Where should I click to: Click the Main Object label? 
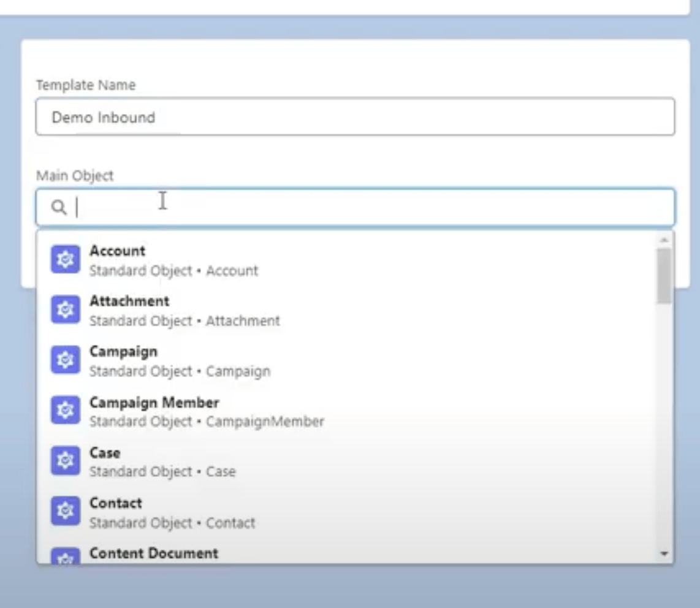pyautogui.click(x=75, y=176)
